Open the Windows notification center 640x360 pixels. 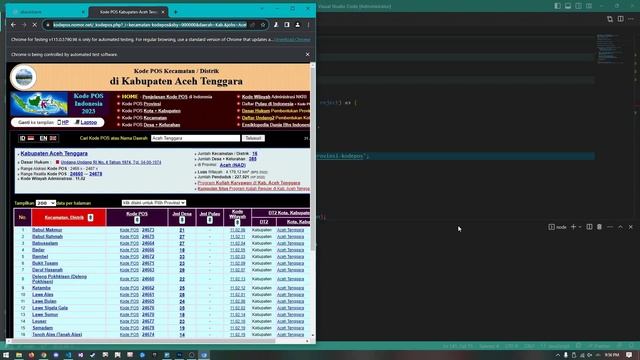click(629, 355)
